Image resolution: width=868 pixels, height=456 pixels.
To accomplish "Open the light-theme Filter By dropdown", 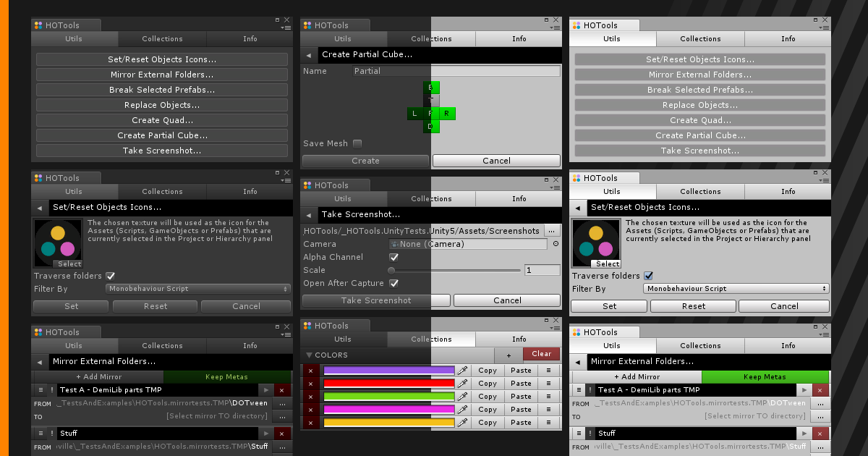I will click(x=736, y=289).
